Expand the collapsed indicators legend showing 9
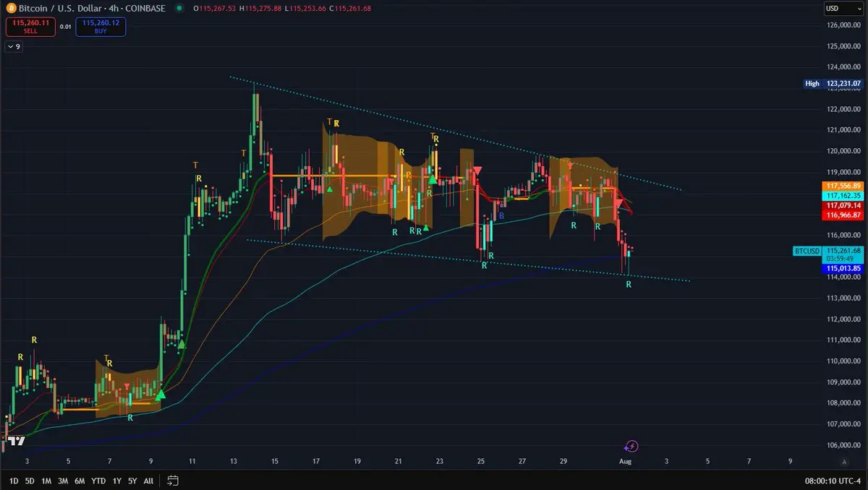Image resolution: width=868 pixels, height=490 pixels. click(x=14, y=46)
